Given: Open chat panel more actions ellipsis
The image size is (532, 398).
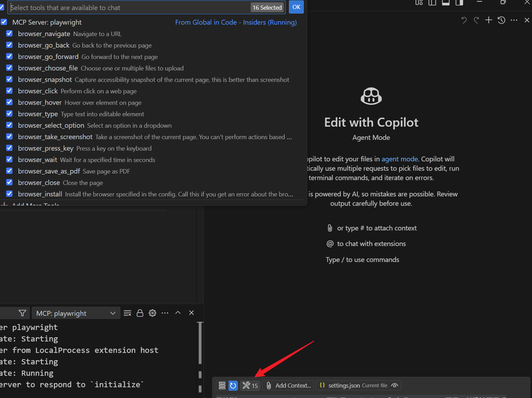Looking at the screenshot, I should point(514,20).
